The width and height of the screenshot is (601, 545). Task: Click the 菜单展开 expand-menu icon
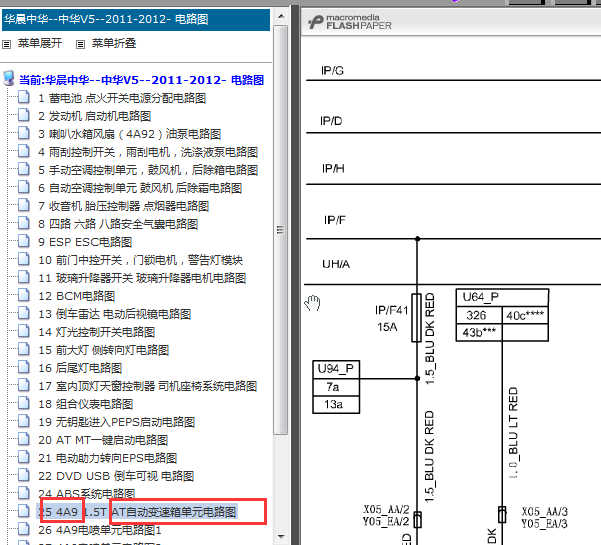(7, 44)
